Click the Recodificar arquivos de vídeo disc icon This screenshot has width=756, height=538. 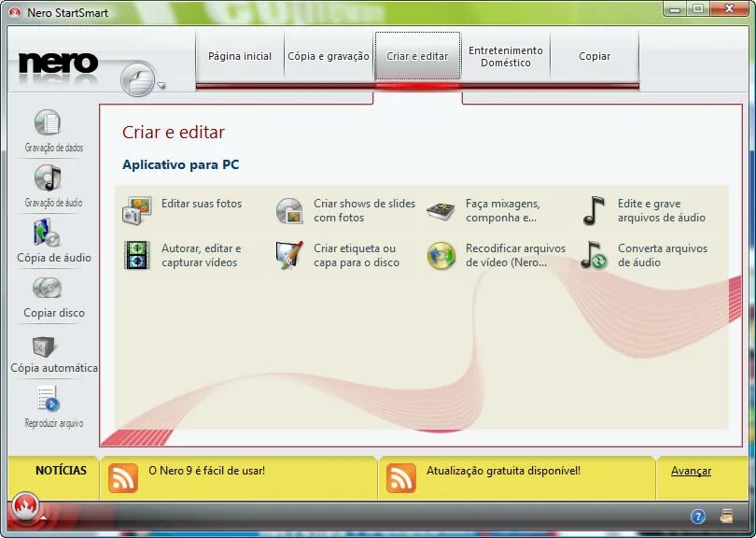tap(441, 256)
